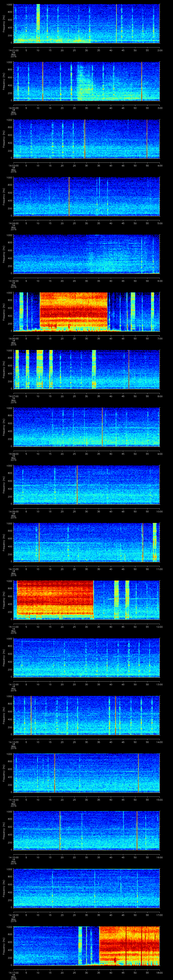Click the red vertical line near 26 seconds in the 14:09 spectrogram
Viewport: 173px width, 980px height.
(x=77, y=484)
